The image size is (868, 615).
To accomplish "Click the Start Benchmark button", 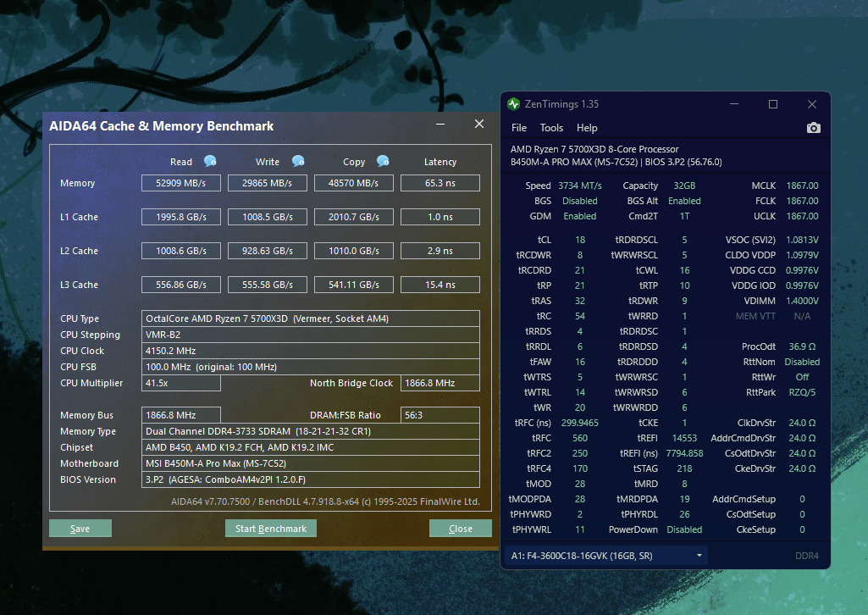I will click(271, 529).
